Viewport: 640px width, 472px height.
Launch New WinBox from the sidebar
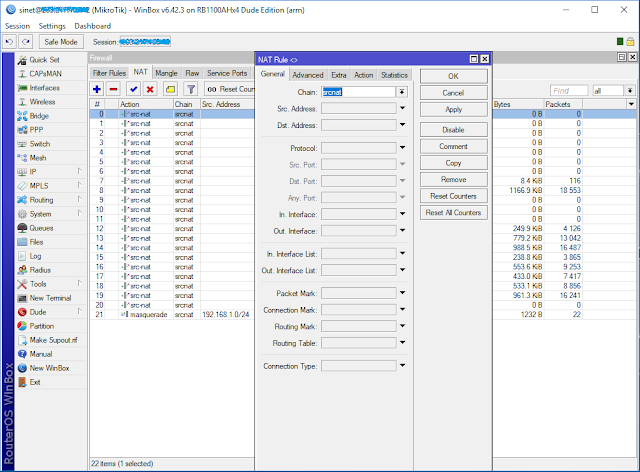49,368
